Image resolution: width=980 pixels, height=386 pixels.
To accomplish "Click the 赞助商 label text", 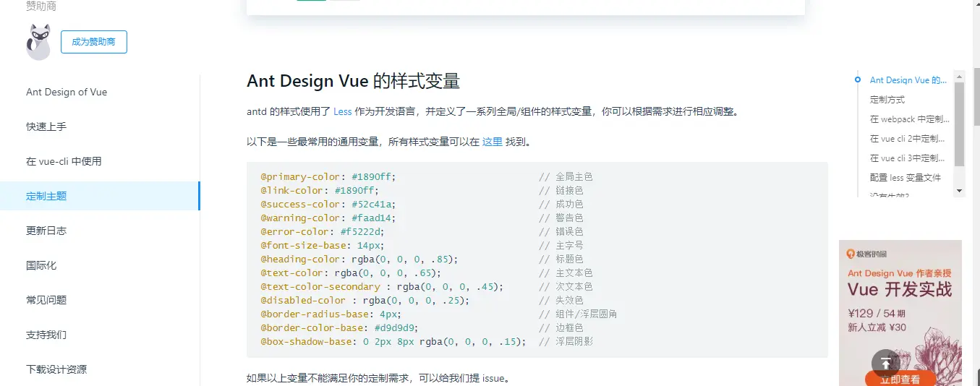I will click(x=41, y=7).
